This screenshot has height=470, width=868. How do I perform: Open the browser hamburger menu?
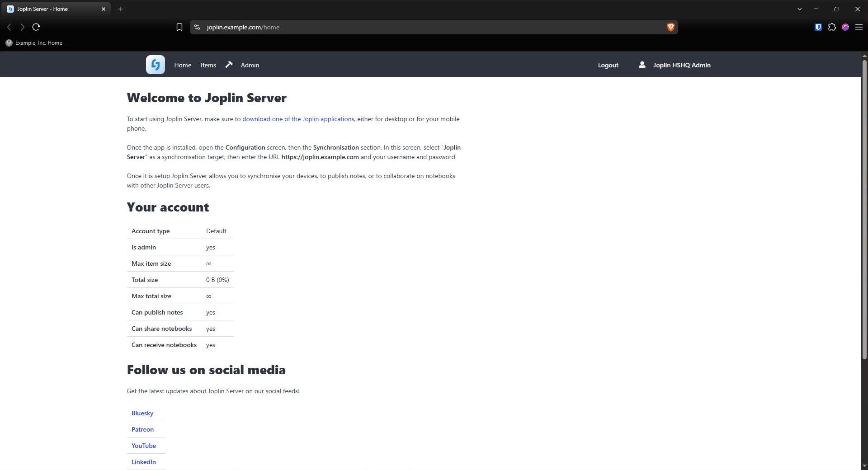pos(859,27)
